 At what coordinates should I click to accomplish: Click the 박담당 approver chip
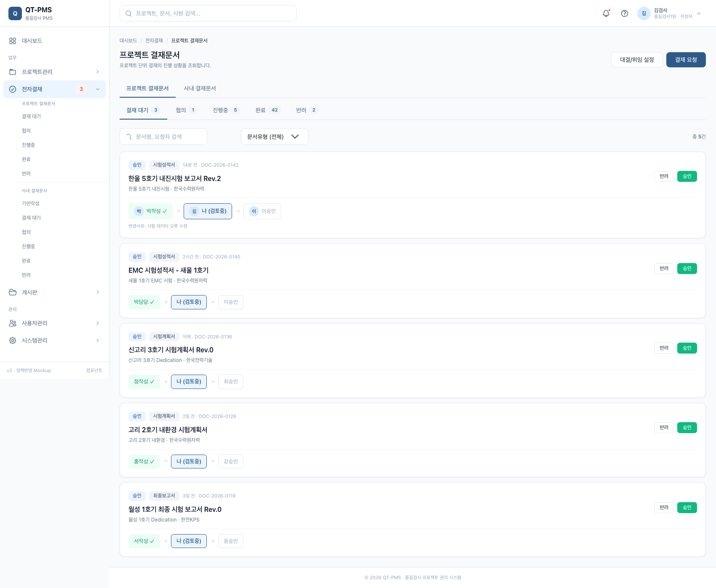tap(144, 302)
